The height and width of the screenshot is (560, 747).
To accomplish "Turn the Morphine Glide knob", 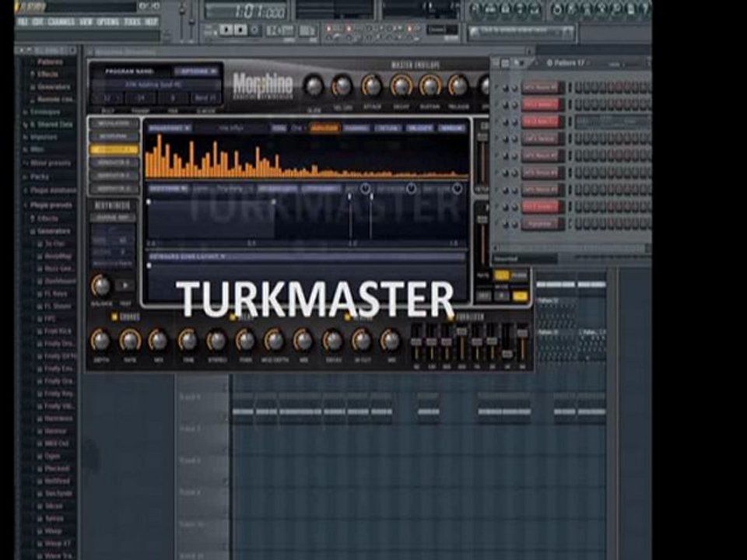I will (x=314, y=86).
